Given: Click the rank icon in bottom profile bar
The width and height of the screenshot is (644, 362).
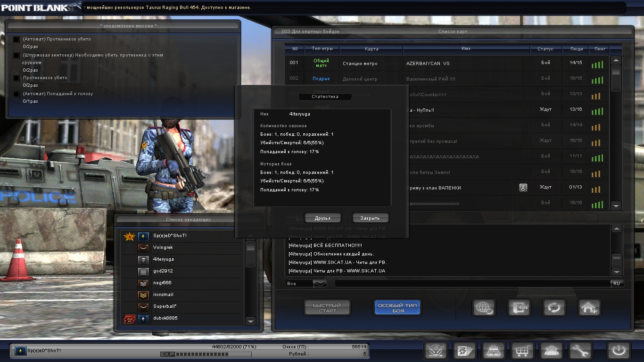Looking at the screenshot, I should pos(20,351).
